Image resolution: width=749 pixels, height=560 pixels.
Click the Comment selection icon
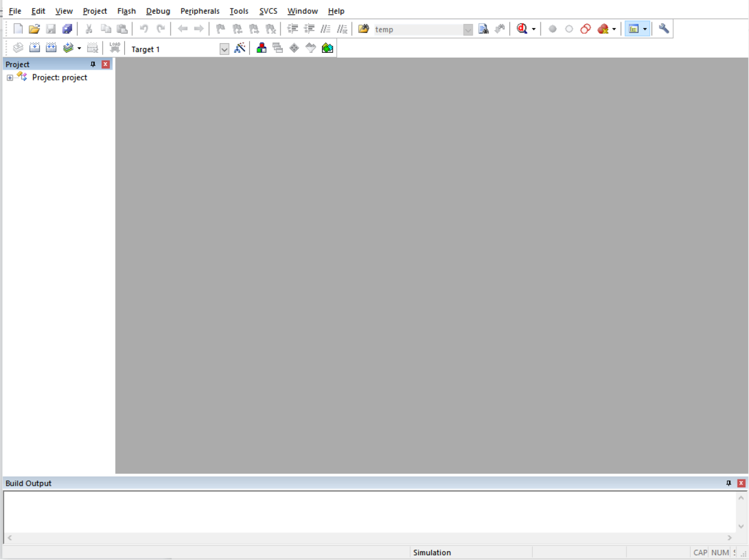(x=326, y=29)
